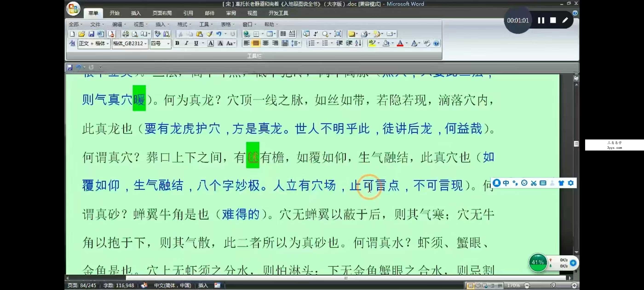This screenshot has width=644, height=290.
Task: Click the Character Border icon
Action: 211,43
